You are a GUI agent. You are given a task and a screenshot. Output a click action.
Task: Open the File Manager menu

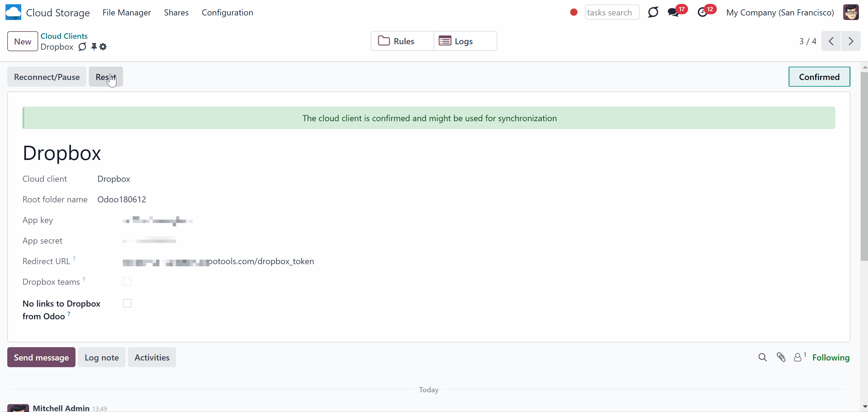pyautogui.click(x=127, y=12)
